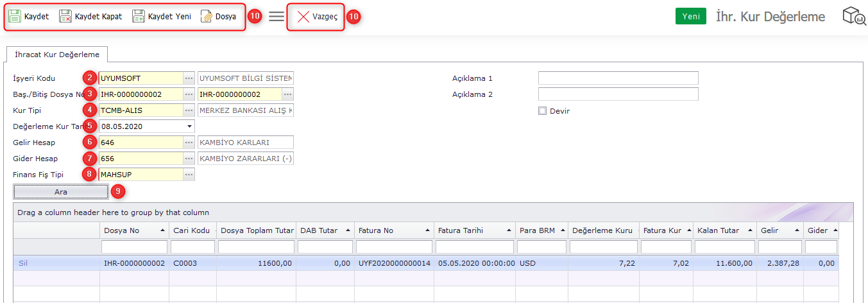Open lookup ellipsis for Kur Tipi
Image resolution: width=868 pixels, height=303 pixels.
[x=189, y=110]
